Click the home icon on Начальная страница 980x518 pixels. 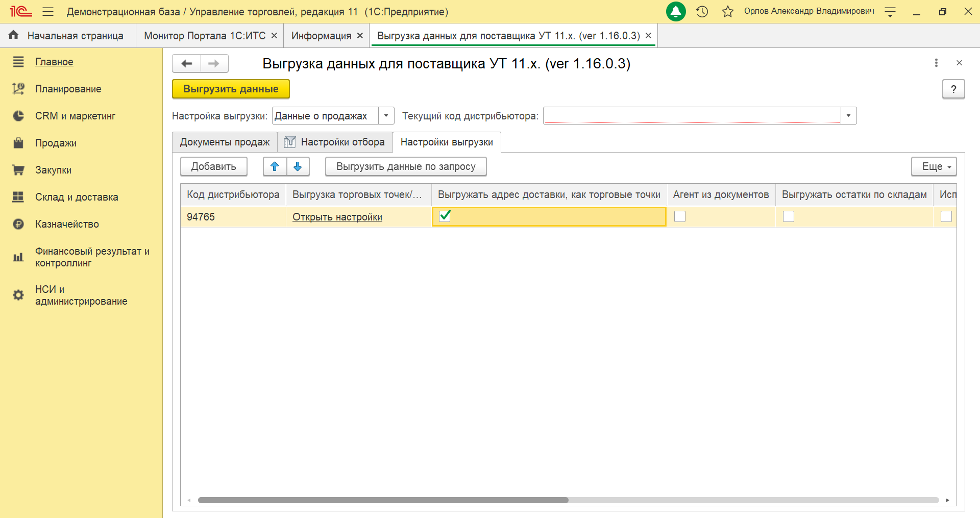(x=13, y=35)
